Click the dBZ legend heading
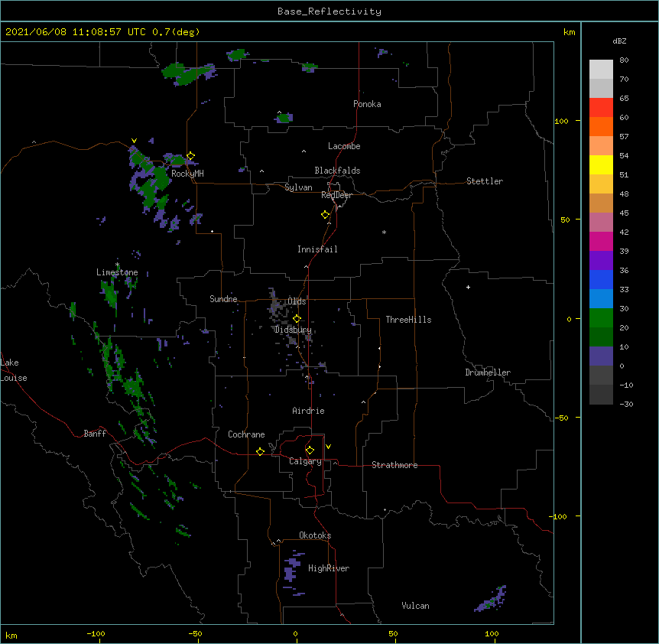Screen dimensions: 659x644 619,41
